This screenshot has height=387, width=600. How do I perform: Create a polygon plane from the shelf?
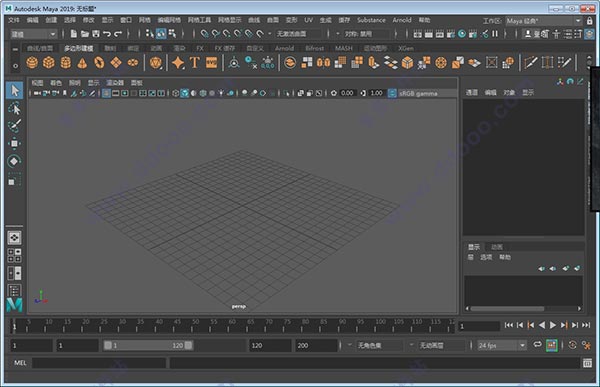pos(116,62)
